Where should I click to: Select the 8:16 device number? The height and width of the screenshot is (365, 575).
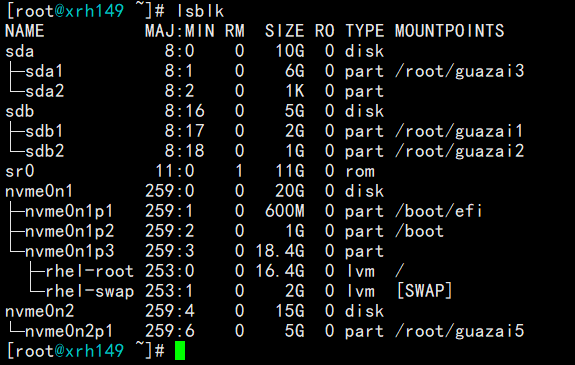coord(184,111)
